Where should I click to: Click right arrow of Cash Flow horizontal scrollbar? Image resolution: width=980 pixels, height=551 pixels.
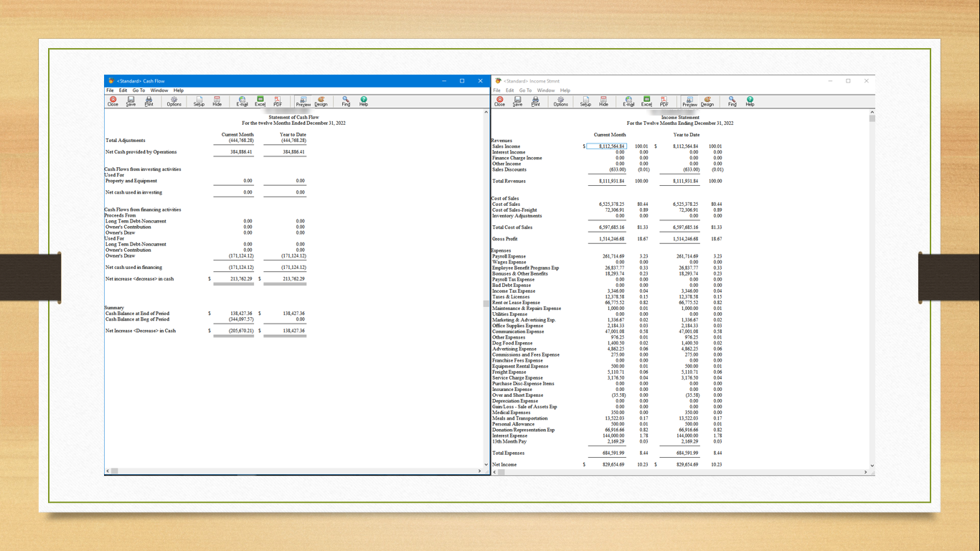click(479, 471)
